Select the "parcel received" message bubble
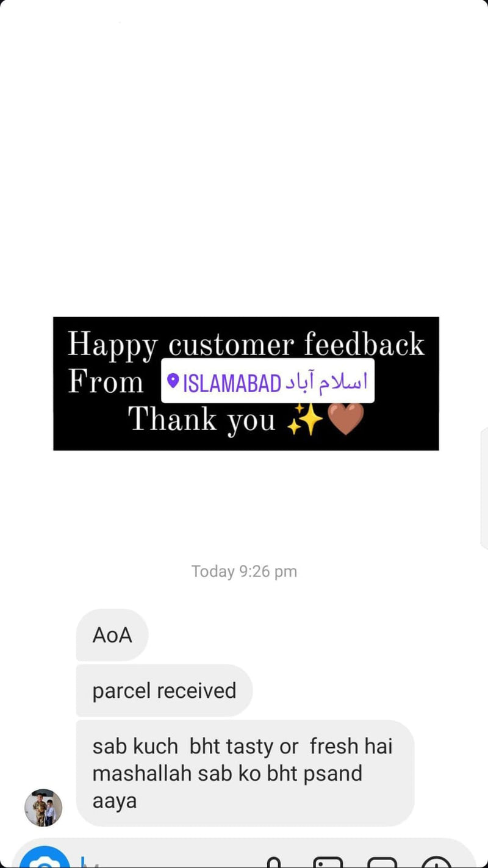 (x=164, y=690)
